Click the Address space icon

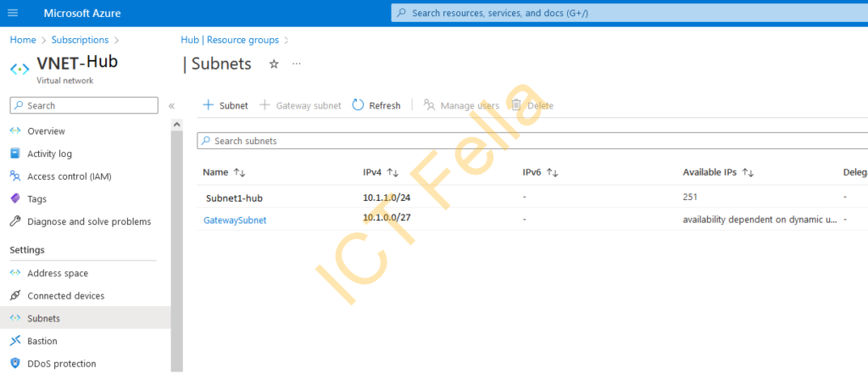[x=15, y=273]
